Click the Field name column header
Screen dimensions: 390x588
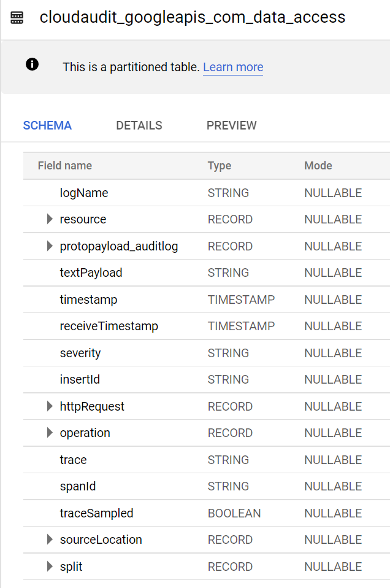65,165
